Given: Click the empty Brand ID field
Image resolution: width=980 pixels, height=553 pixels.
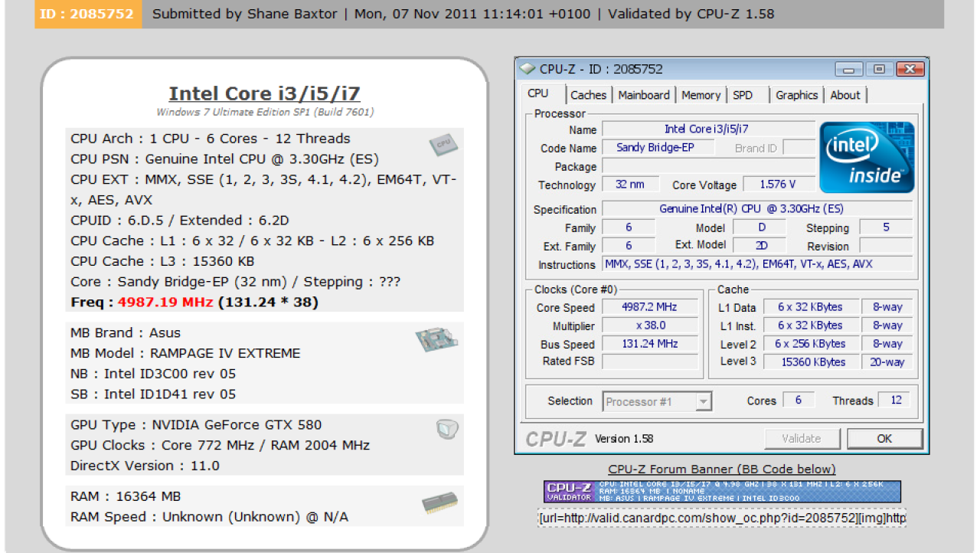Looking at the screenshot, I should pyautogui.click(x=799, y=148).
